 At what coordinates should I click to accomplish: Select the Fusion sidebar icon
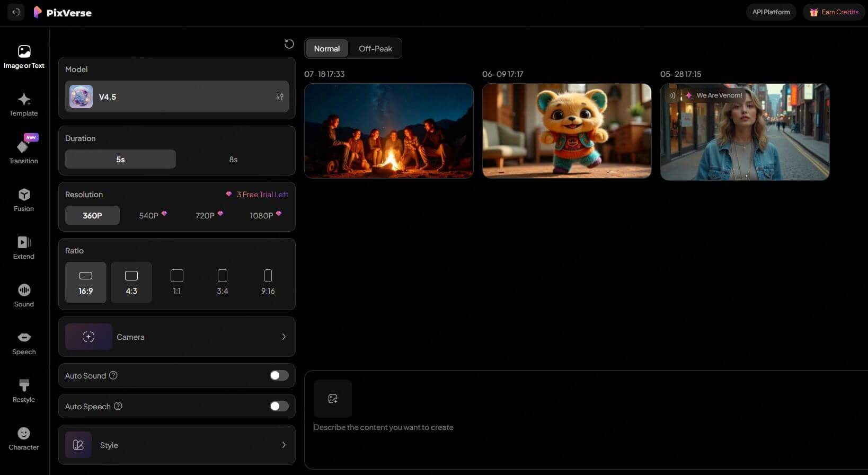click(24, 200)
